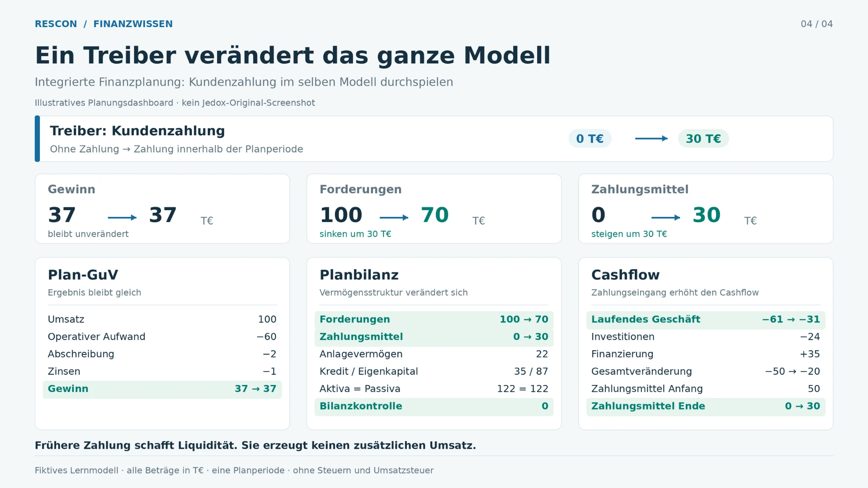Click the 04 / 04 page counter
The image size is (868, 488).
pyautogui.click(x=816, y=24)
